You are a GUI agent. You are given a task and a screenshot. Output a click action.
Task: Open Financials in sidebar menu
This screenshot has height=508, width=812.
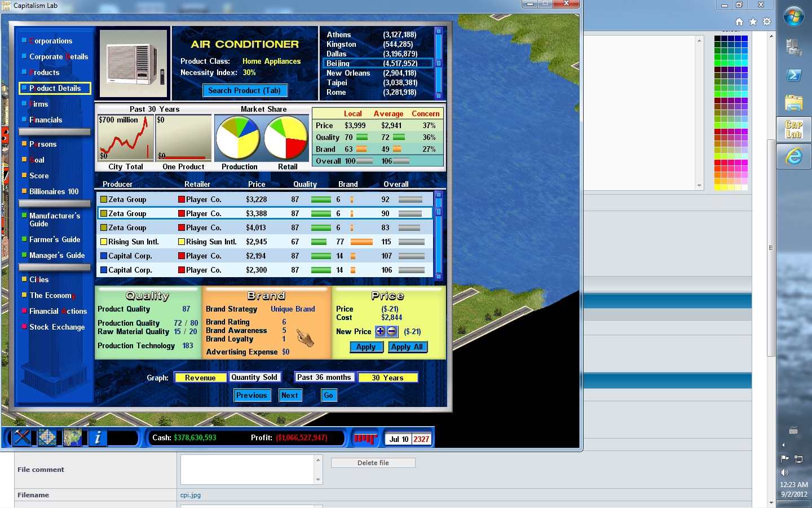[x=46, y=120]
